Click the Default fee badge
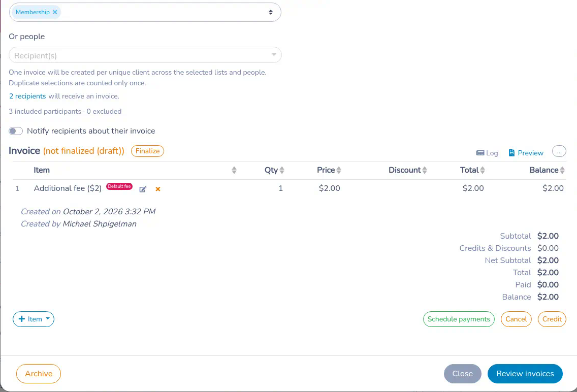The height and width of the screenshot is (392, 577). [x=119, y=186]
